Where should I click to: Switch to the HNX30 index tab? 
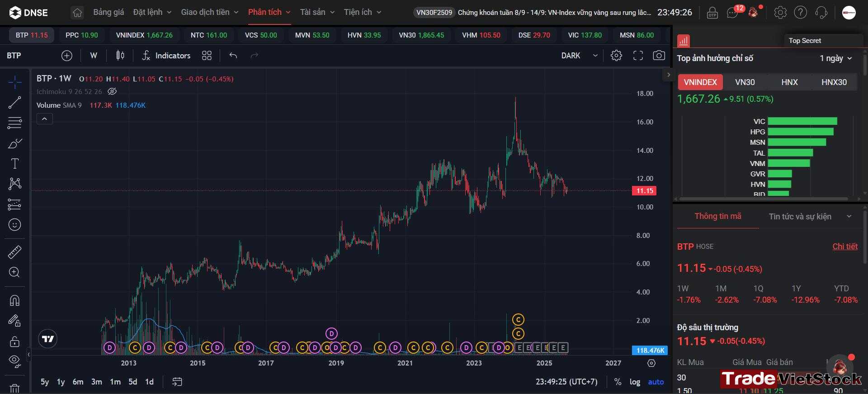click(x=834, y=82)
